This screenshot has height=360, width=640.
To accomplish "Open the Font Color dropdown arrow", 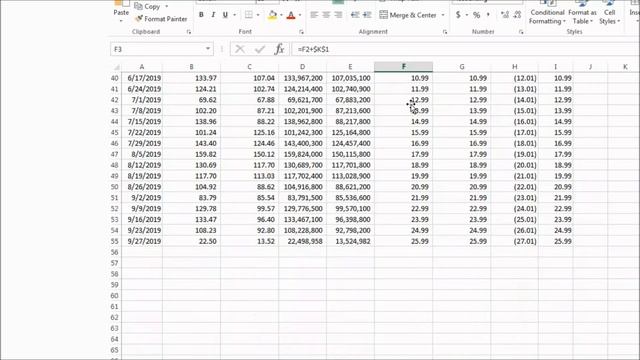I will coord(300,15).
